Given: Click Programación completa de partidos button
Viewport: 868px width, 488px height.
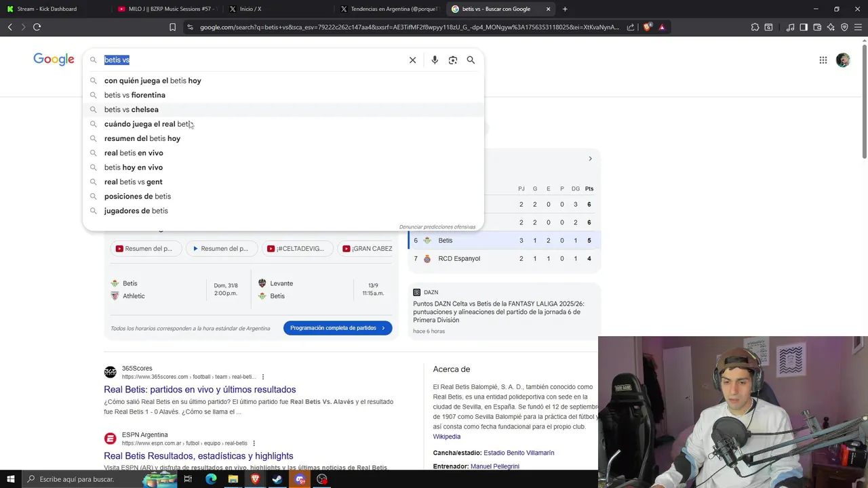Looking at the screenshot, I should click(338, 328).
